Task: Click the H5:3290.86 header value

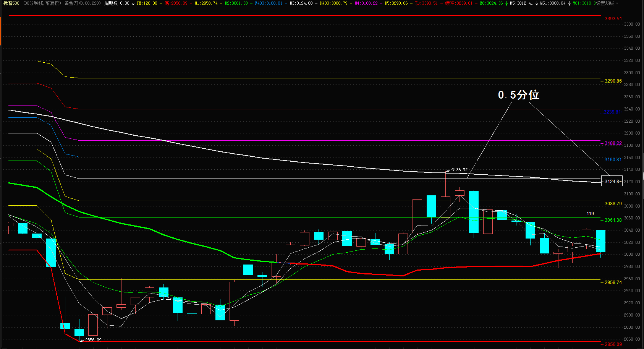Action: [396, 3]
